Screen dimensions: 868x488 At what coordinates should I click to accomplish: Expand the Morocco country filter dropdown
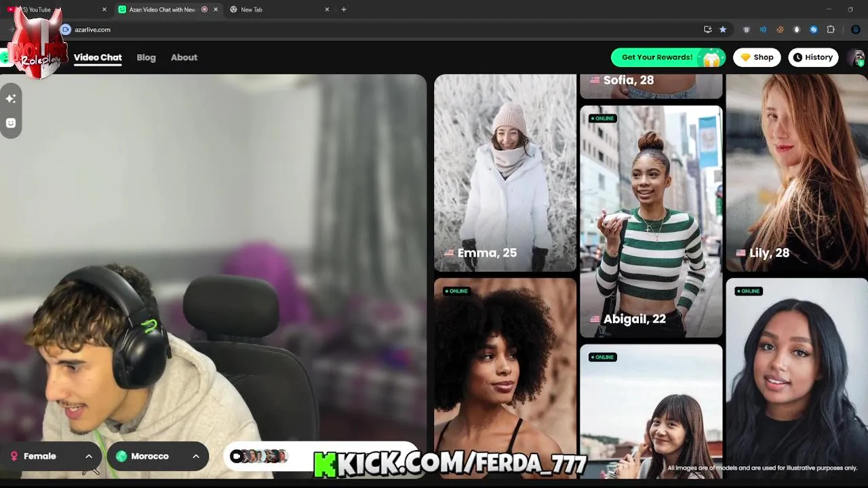point(157,456)
